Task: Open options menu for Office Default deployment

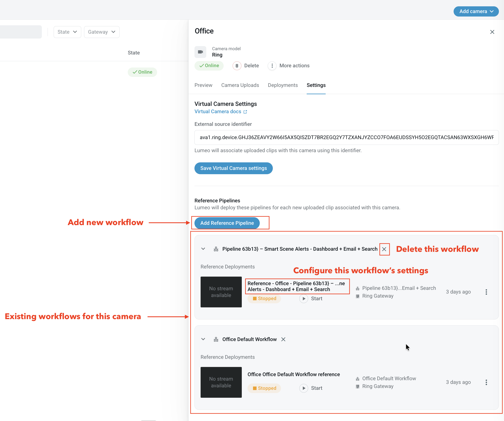Action: pyautogui.click(x=486, y=382)
